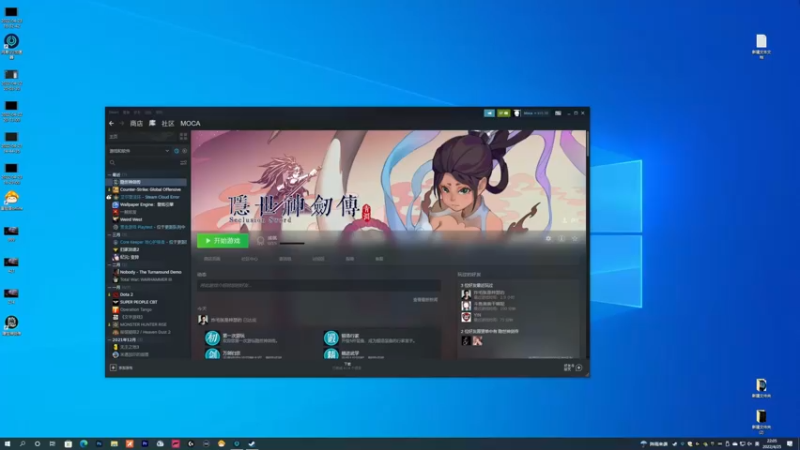Image resolution: width=800 pixels, height=450 pixels.
Task: Open Microsoft Edge on the taskbar
Action: (83, 443)
